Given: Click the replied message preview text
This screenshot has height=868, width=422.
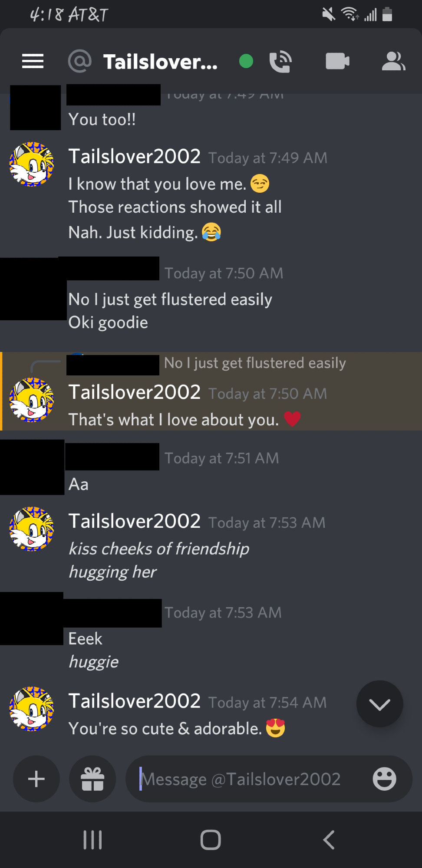Looking at the screenshot, I should 255,363.
